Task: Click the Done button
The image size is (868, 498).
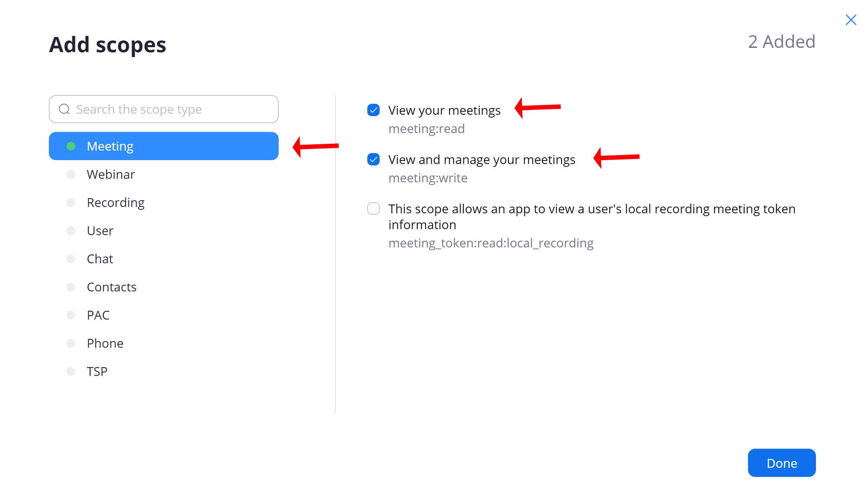Action: click(x=782, y=463)
